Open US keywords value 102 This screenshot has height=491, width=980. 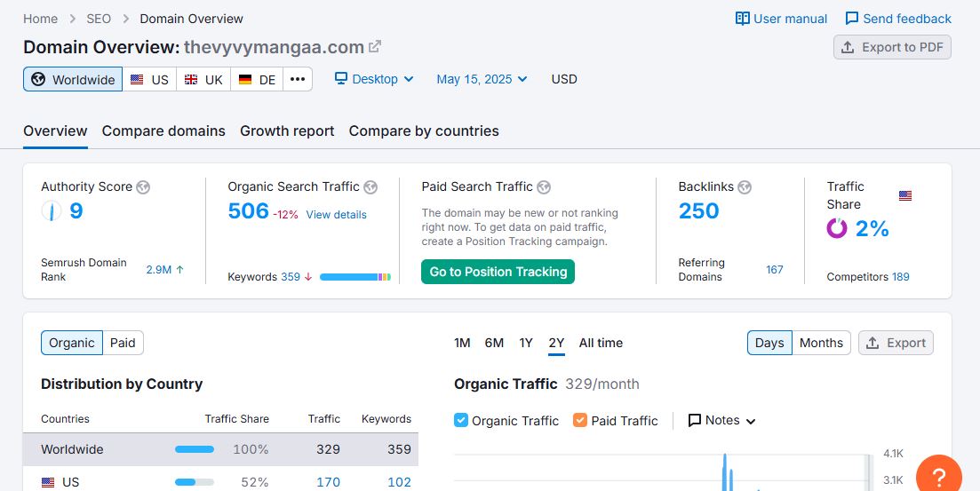click(399, 482)
